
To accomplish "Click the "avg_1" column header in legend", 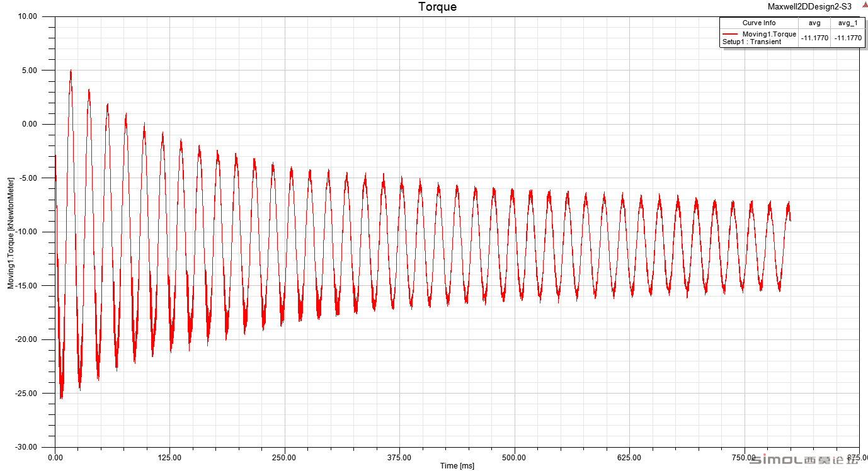I will pos(847,23).
